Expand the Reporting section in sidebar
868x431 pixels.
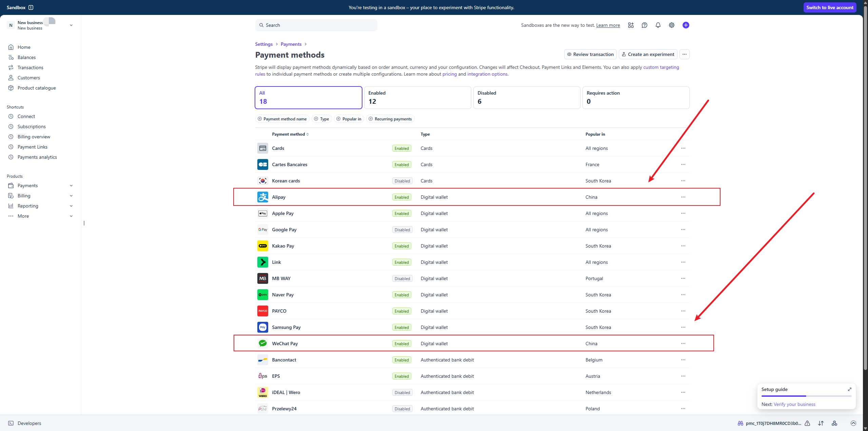coord(71,206)
